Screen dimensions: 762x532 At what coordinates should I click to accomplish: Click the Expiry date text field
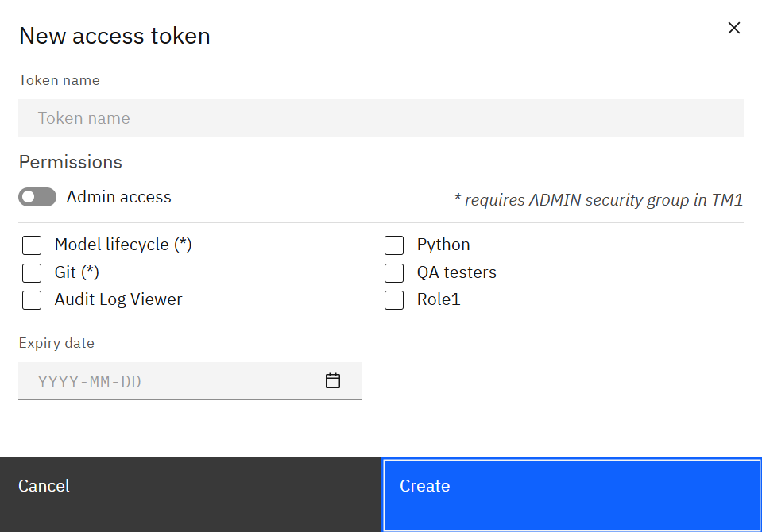click(x=159, y=380)
